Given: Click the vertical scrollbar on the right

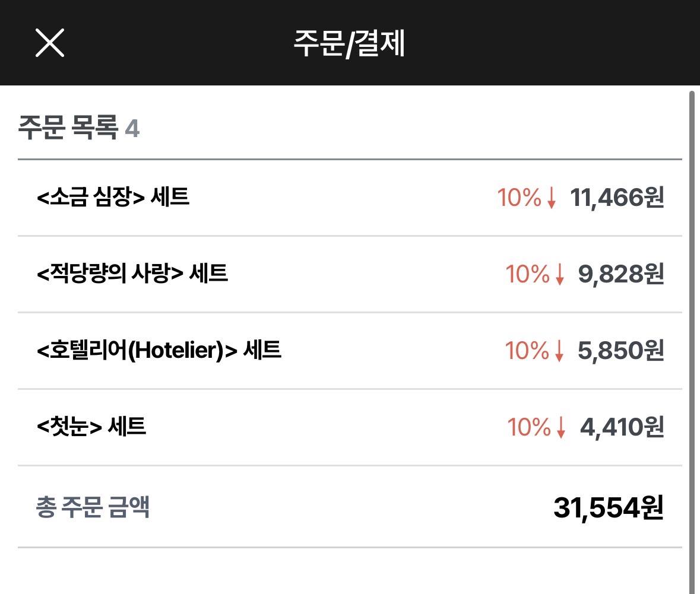Looking at the screenshot, I should point(691,338).
